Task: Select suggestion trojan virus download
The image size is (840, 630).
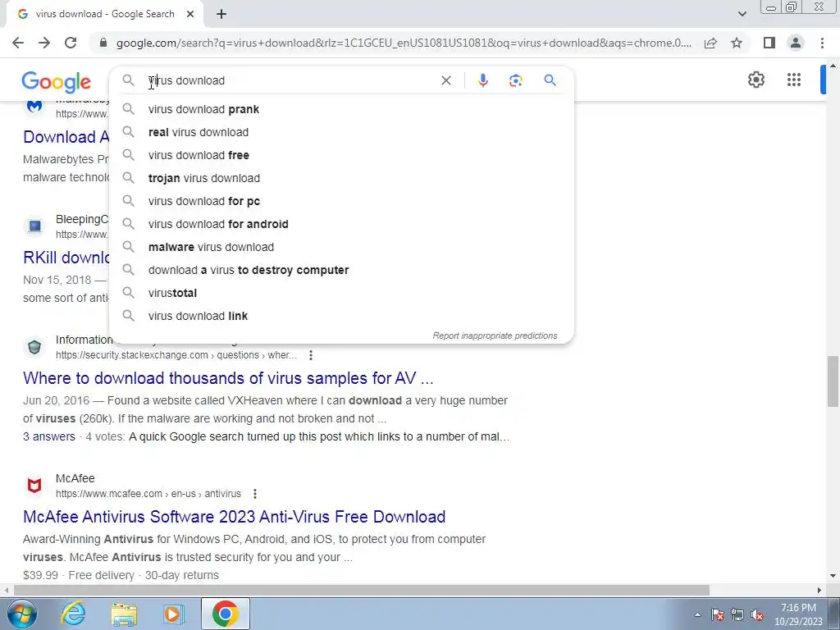Action: 341,178
